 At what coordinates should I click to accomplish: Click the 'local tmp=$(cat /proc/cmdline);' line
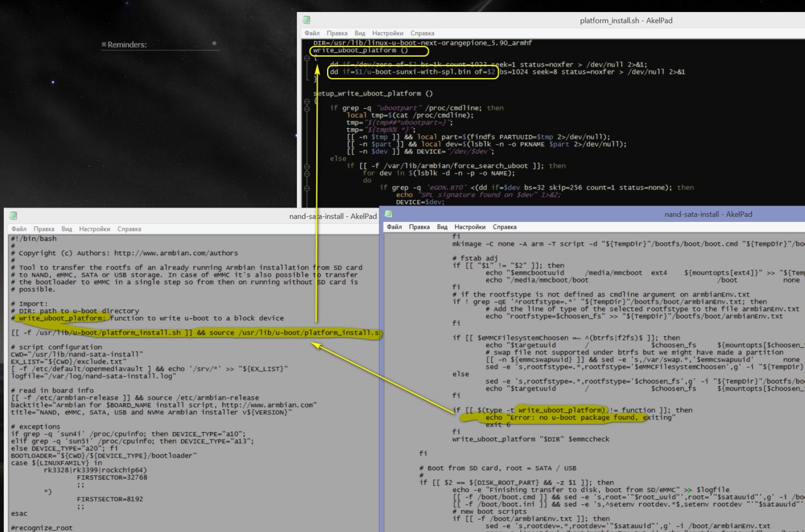pos(409,115)
